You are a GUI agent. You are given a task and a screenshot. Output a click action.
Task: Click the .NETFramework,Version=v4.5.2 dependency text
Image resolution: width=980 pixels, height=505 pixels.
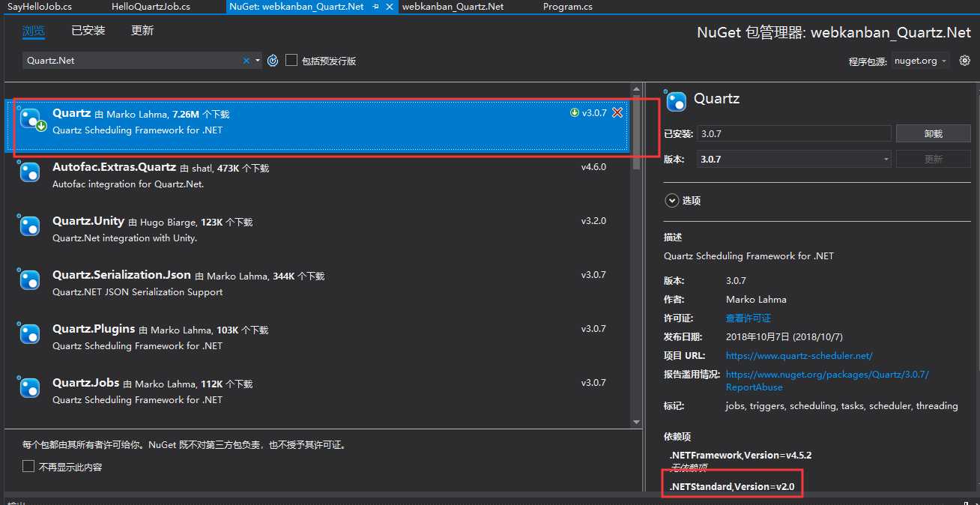(x=740, y=455)
